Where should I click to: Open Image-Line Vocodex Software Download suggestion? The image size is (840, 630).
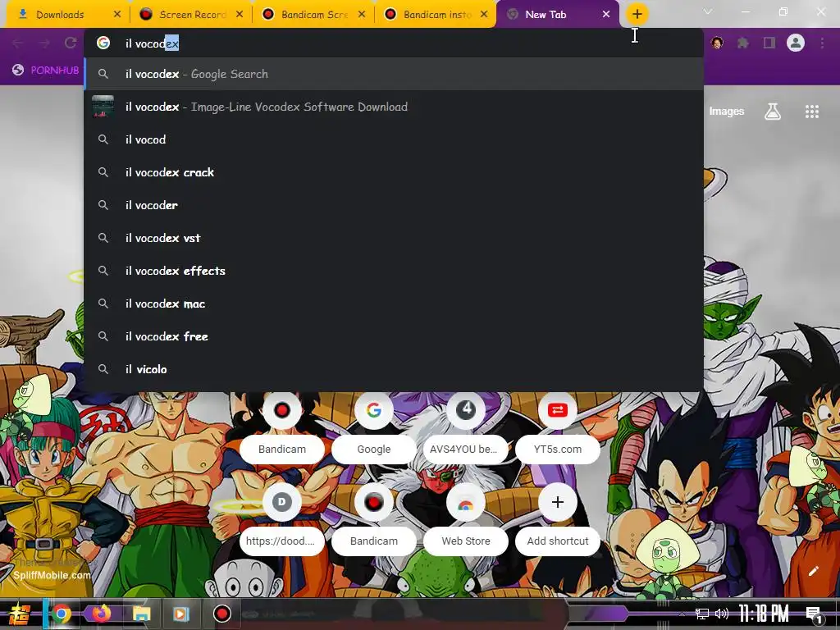(x=394, y=107)
